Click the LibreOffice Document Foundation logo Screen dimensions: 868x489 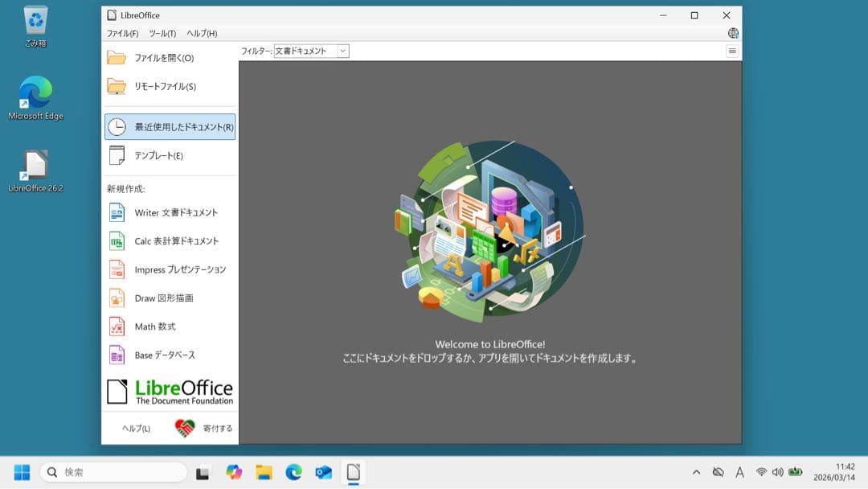170,392
